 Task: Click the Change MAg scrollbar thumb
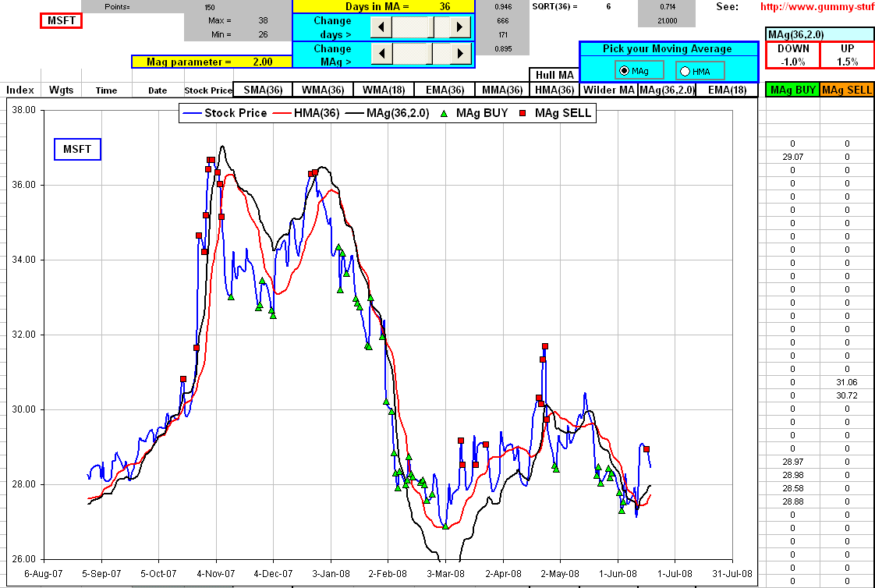430,54
